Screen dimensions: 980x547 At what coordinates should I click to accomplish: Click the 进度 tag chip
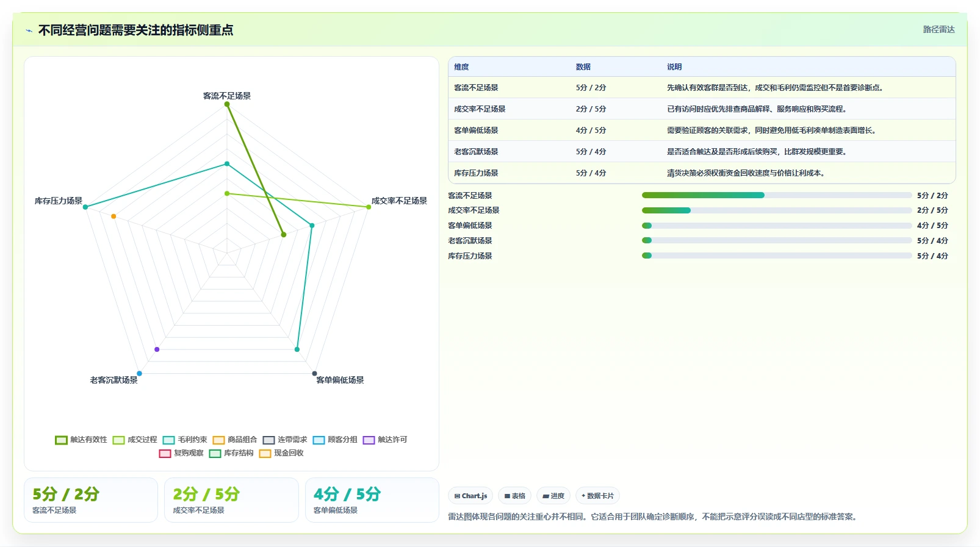tap(553, 496)
